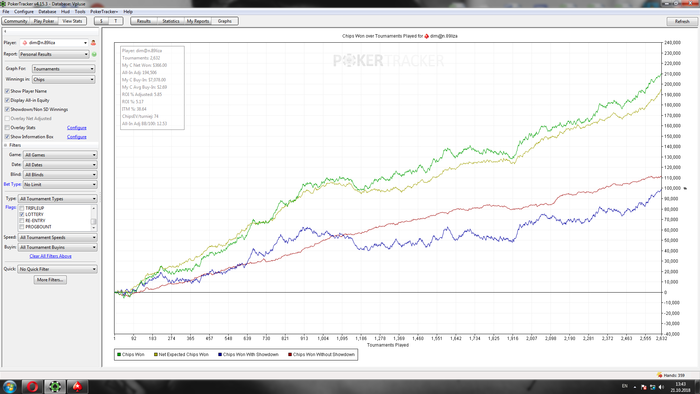Image resolution: width=700 pixels, height=394 pixels.
Task: Click the PokerStars icon in player field
Action: 25,43
